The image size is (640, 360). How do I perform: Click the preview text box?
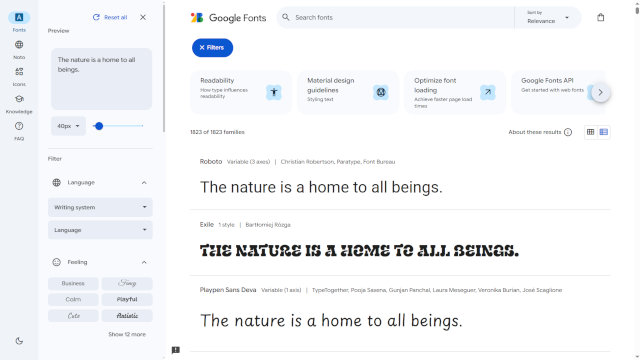click(x=101, y=79)
